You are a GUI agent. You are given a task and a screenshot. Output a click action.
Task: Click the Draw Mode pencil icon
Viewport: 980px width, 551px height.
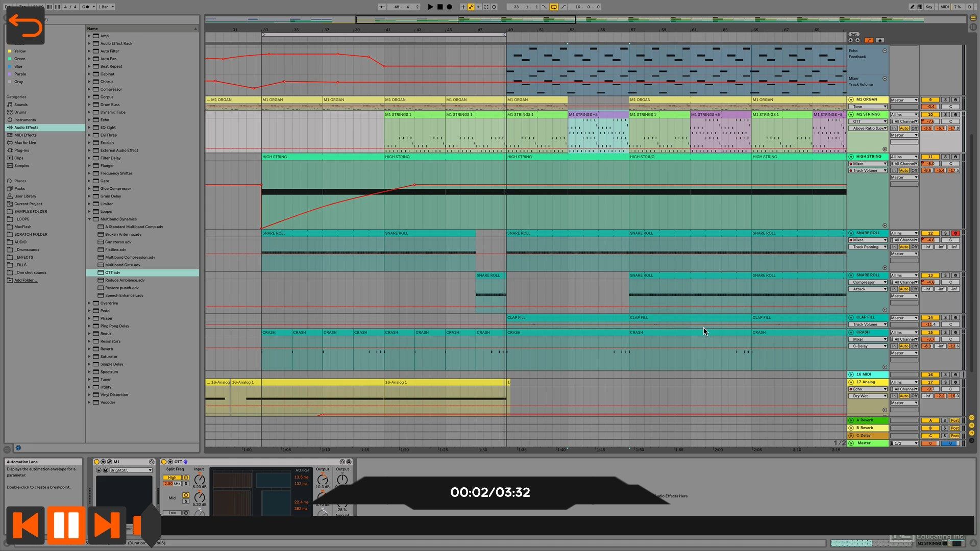pos(912,7)
